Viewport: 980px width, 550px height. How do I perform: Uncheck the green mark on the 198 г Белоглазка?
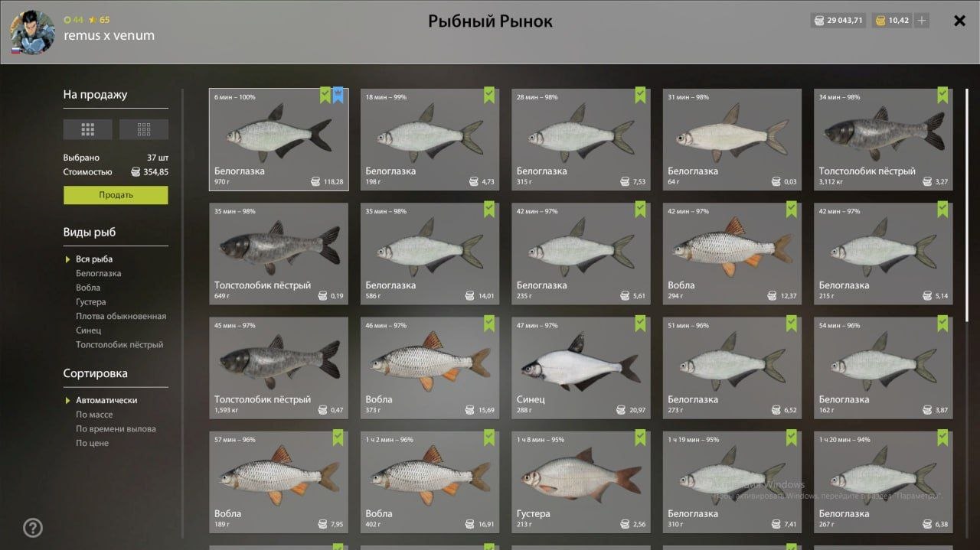coord(489,96)
